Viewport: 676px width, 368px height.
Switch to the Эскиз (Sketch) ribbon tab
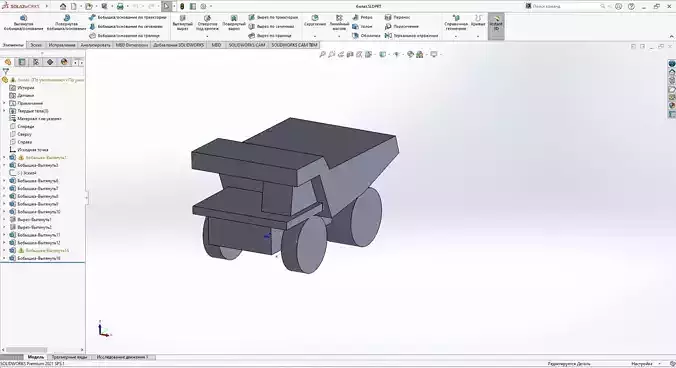coord(36,45)
